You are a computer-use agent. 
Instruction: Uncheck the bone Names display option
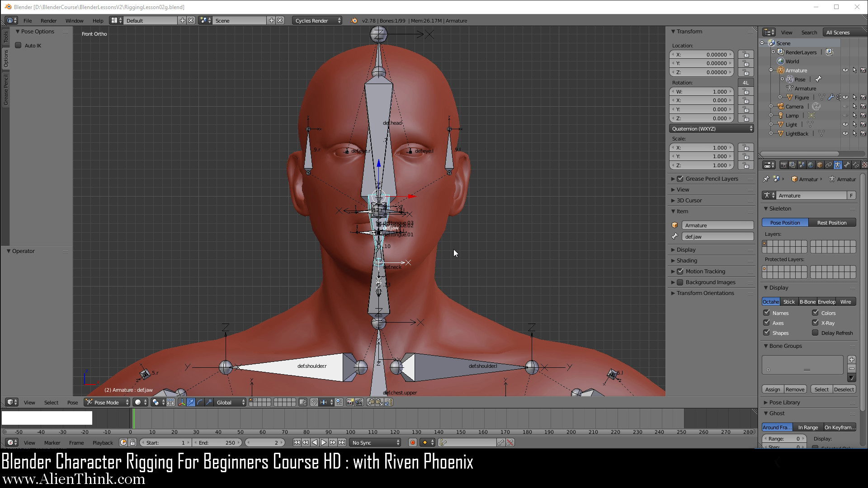click(767, 313)
